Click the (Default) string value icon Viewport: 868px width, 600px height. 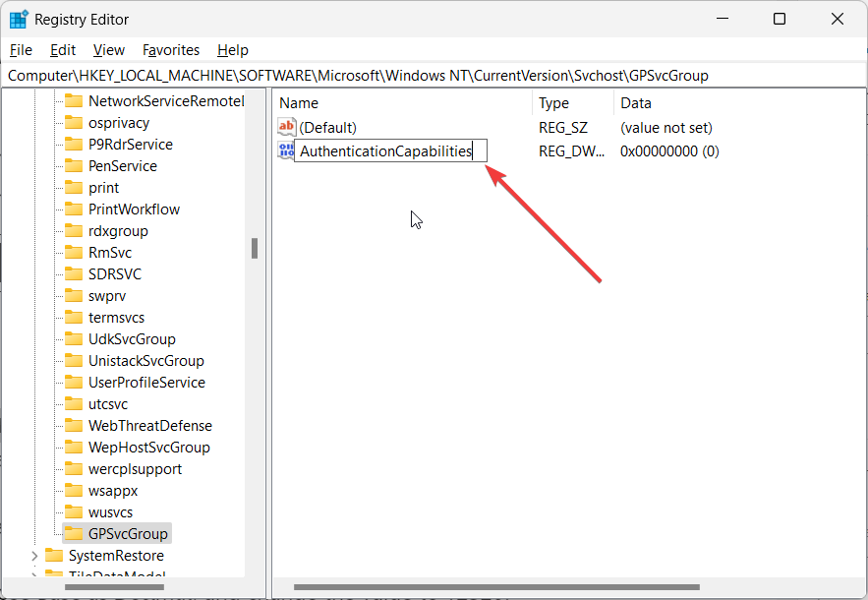pyautogui.click(x=286, y=127)
